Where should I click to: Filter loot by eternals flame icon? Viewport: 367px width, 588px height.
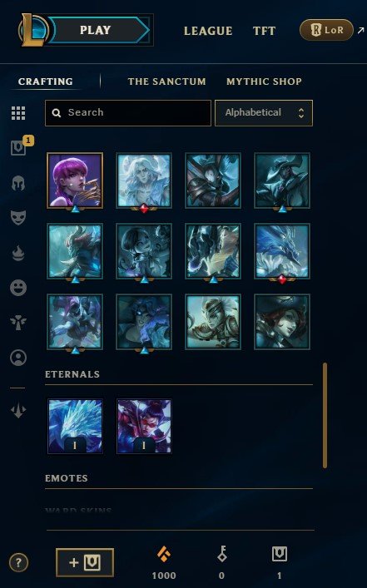point(18,252)
